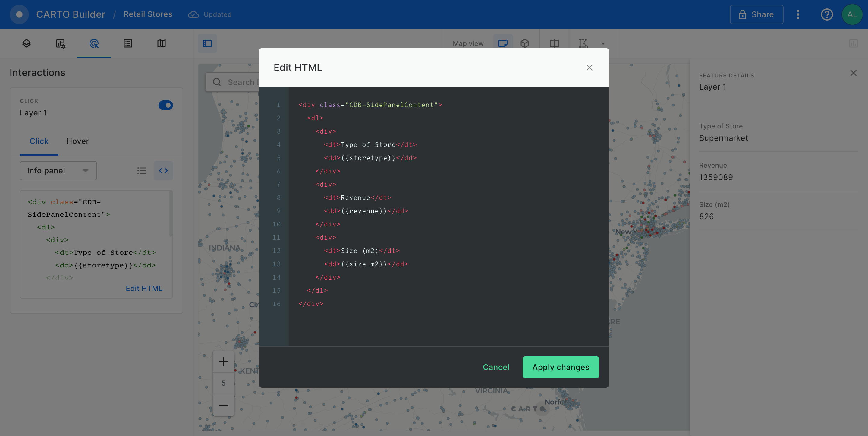This screenshot has height=436, width=868.
Task: Open the Info panel dropdown
Action: (x=58, y=171)
